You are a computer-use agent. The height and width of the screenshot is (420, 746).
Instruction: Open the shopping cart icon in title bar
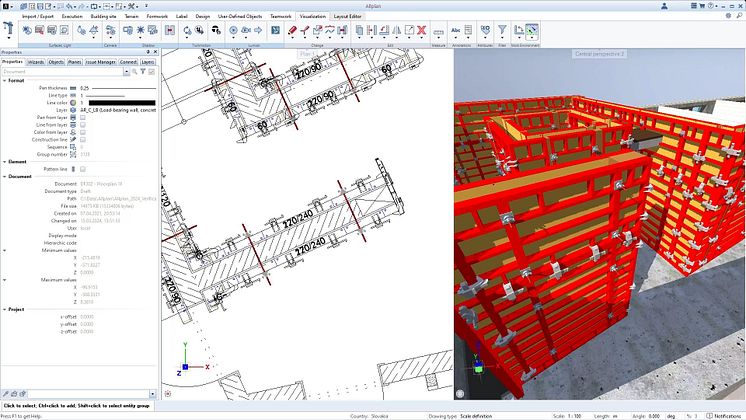click(x=702, y=6)
